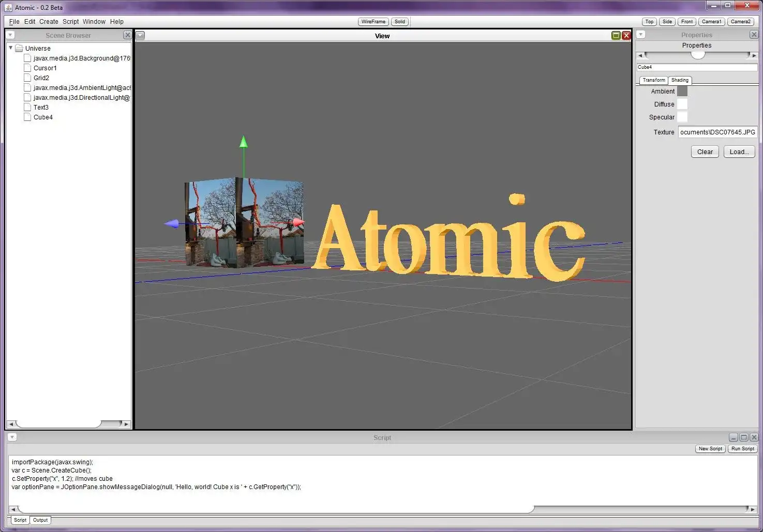The width and height of the screenshot is (763, 532).
Task: Click the red X-axis arrow gizmo
Action: (298, 222)
